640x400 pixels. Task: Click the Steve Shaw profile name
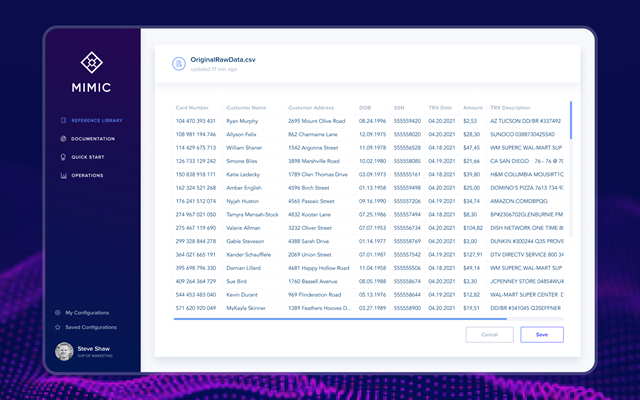[x=93, y=349]
